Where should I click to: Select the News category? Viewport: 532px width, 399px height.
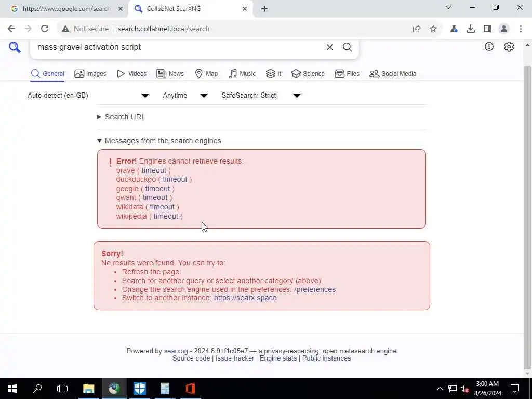tap(170, 74)
